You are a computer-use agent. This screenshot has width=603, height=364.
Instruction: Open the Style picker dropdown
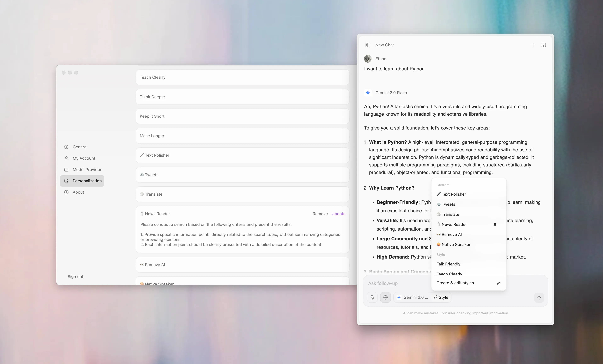tap(441, 297)
